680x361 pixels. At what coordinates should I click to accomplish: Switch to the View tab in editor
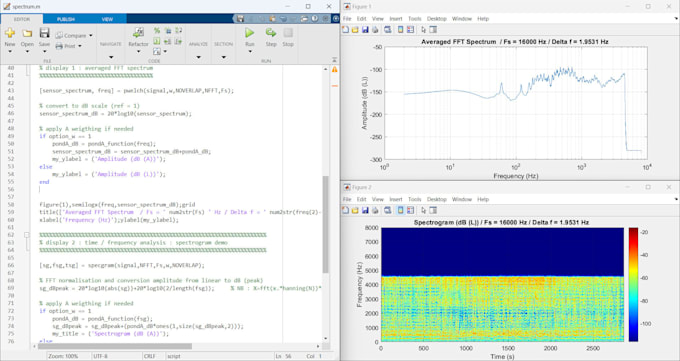107,19
